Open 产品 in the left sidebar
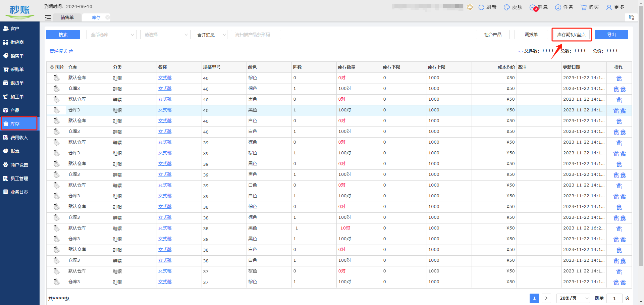 [x=20, y=110]
